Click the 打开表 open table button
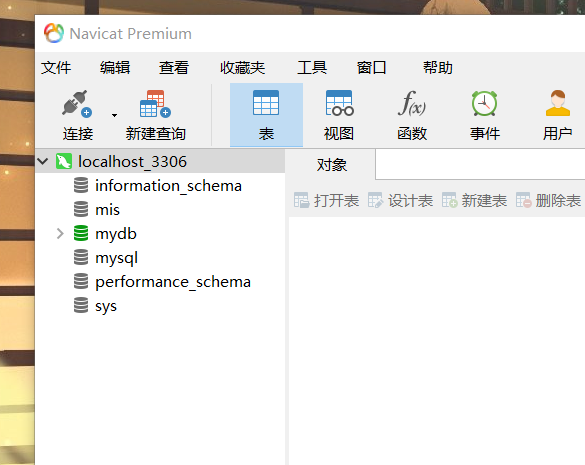The width and height of the screenshot is (585, 465). point(326,200)
